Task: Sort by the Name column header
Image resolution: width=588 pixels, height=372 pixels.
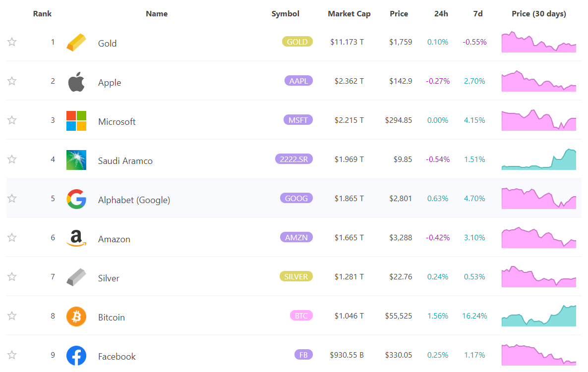Action: click(x=157, y=14)
